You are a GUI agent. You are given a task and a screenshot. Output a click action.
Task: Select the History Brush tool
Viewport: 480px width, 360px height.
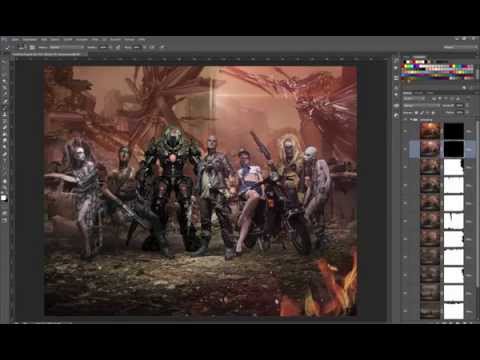pyautogui.click(x=5, y=122)
